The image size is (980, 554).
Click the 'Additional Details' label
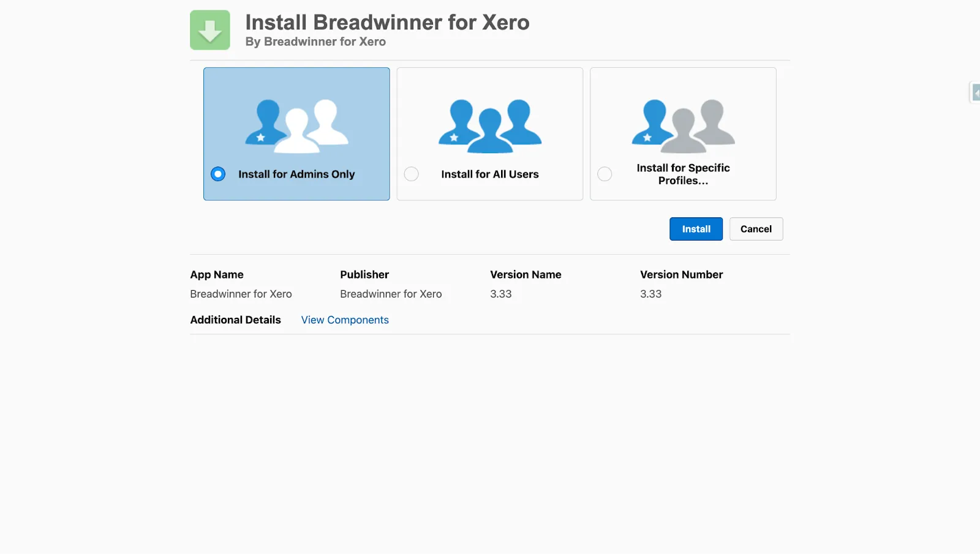pyautogui.click(x=235, y=320)
